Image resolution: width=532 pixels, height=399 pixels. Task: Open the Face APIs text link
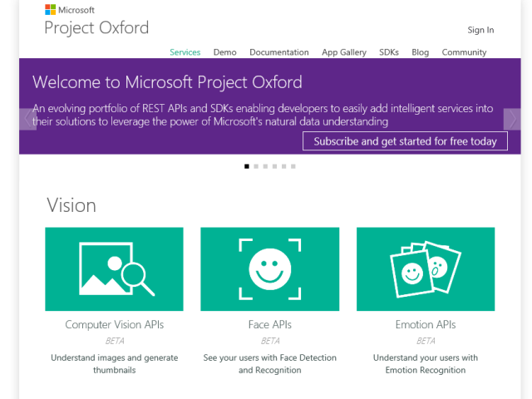pyautogui.click(x=269, y=324)
